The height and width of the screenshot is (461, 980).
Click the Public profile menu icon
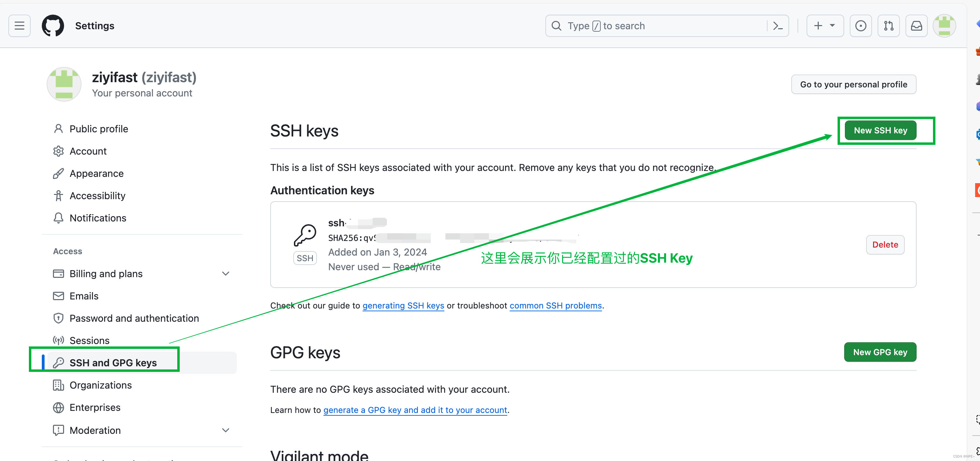click(x=57, y=129)
